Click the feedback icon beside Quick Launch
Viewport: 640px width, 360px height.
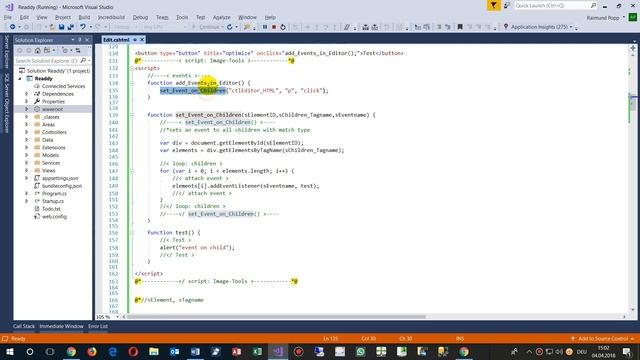pos(507,5)
